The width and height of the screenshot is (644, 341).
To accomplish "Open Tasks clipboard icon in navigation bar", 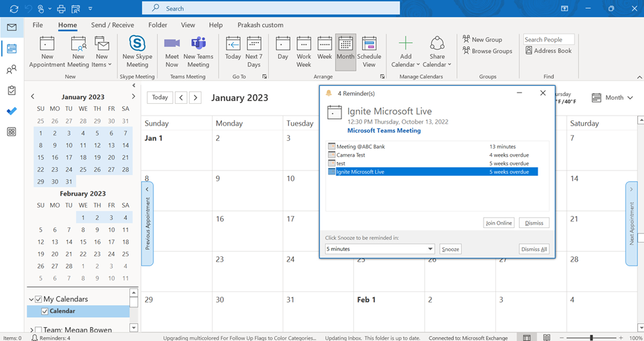I will [x=11, y=91].
